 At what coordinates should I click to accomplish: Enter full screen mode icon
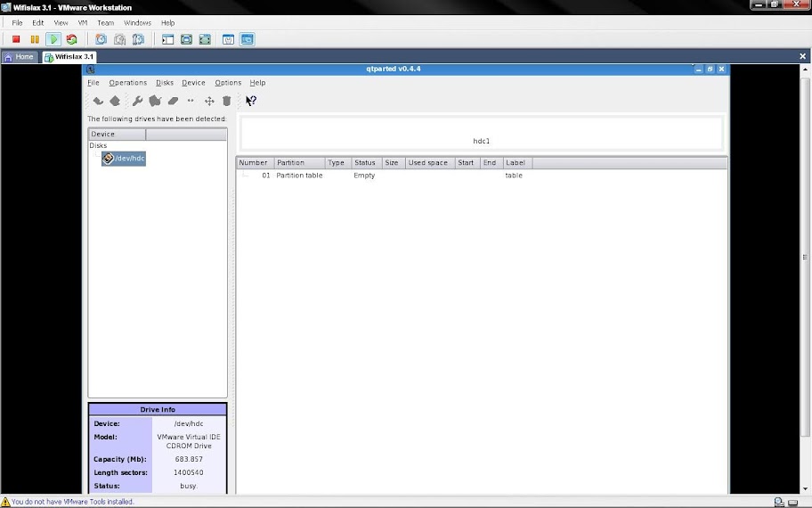point(205,39)
